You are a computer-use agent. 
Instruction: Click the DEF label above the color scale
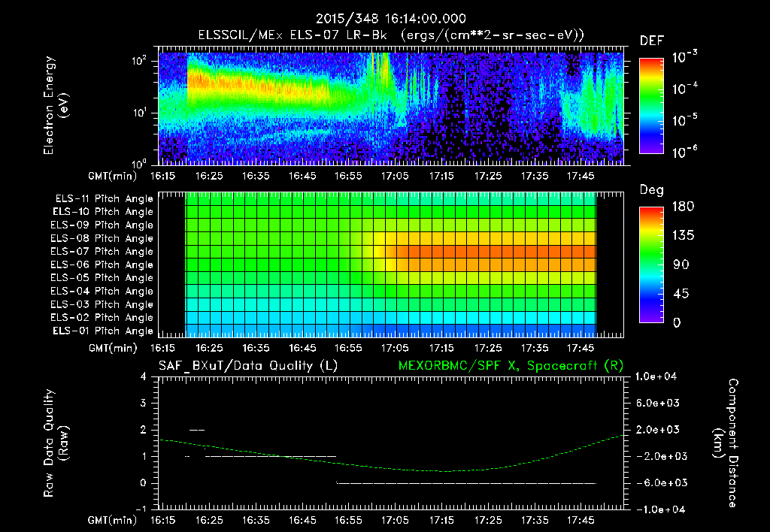(652, 41)
